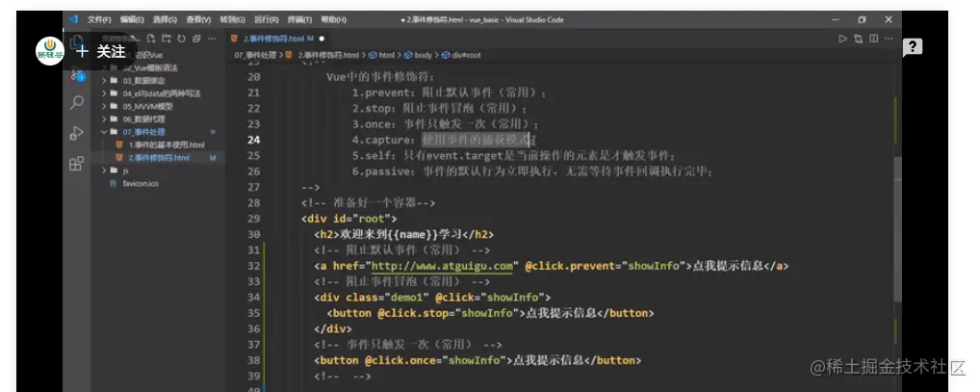Screen dimensions: 980x392
Task: Create a new folder in Explorer
Action: click(x=167, y=39)
